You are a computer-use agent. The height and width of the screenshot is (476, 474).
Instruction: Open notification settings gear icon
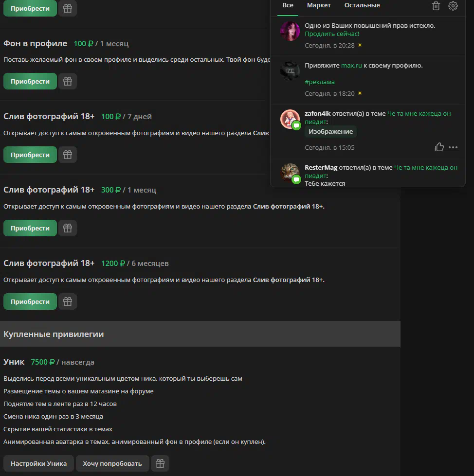tap(453, 6)
